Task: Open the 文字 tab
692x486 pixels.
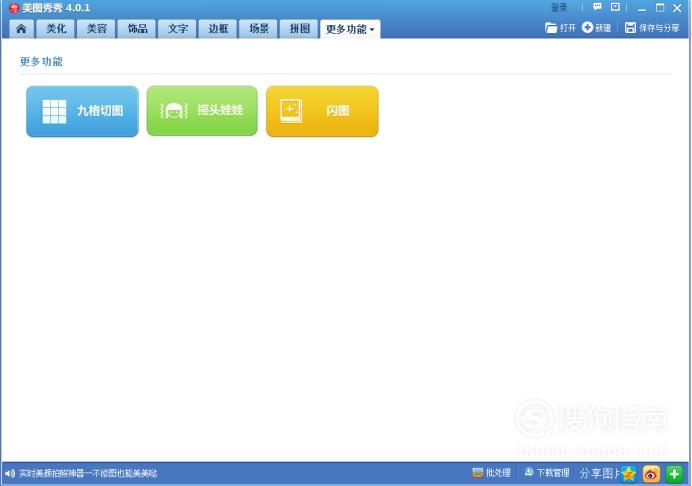Action: (x=177, y=29)
